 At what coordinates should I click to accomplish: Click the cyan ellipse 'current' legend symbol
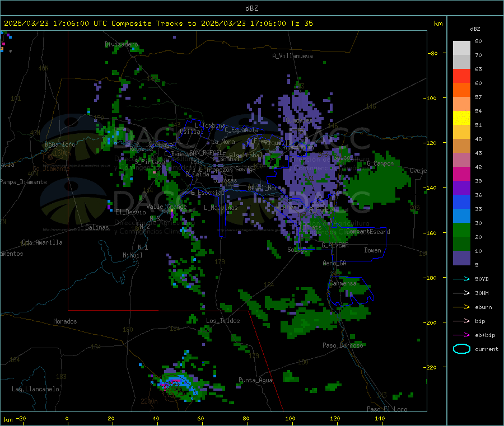(461, 349)
